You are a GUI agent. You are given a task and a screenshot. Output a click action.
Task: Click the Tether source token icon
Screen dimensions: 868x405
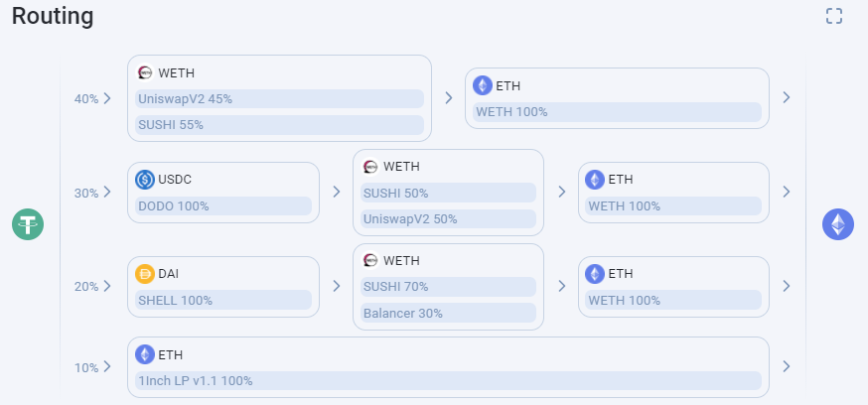(x=28, y=224)
